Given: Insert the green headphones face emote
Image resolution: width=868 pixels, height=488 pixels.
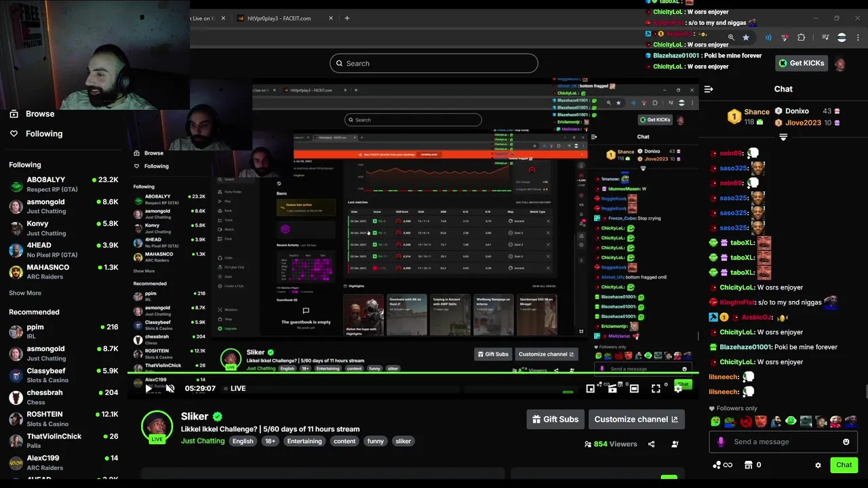Looking at the screenshot, I should (791, 422).
